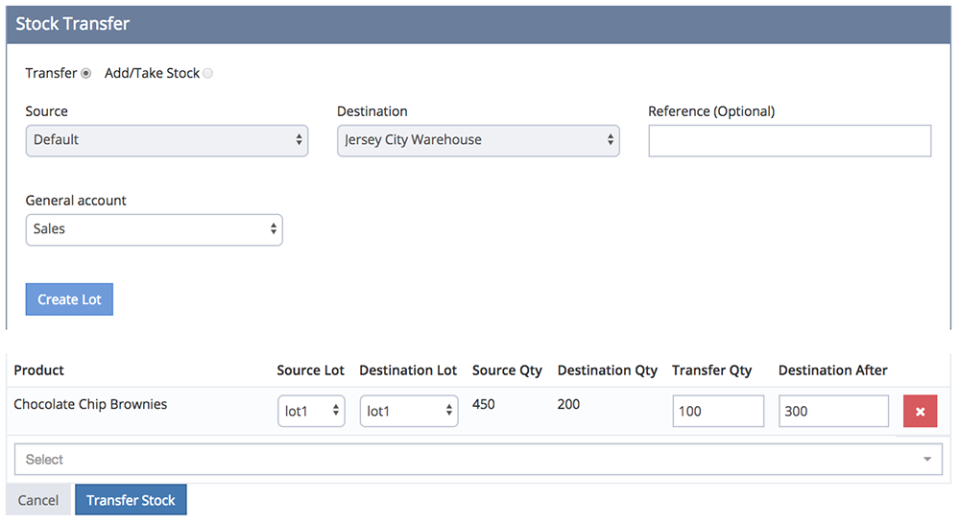Click the Product column header

39,370
